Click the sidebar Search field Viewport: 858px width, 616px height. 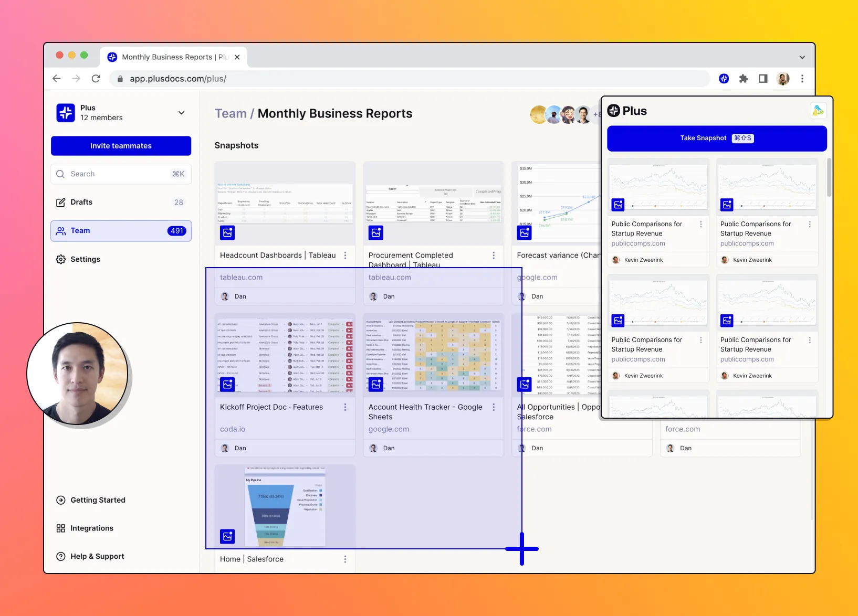click(121, 174)
